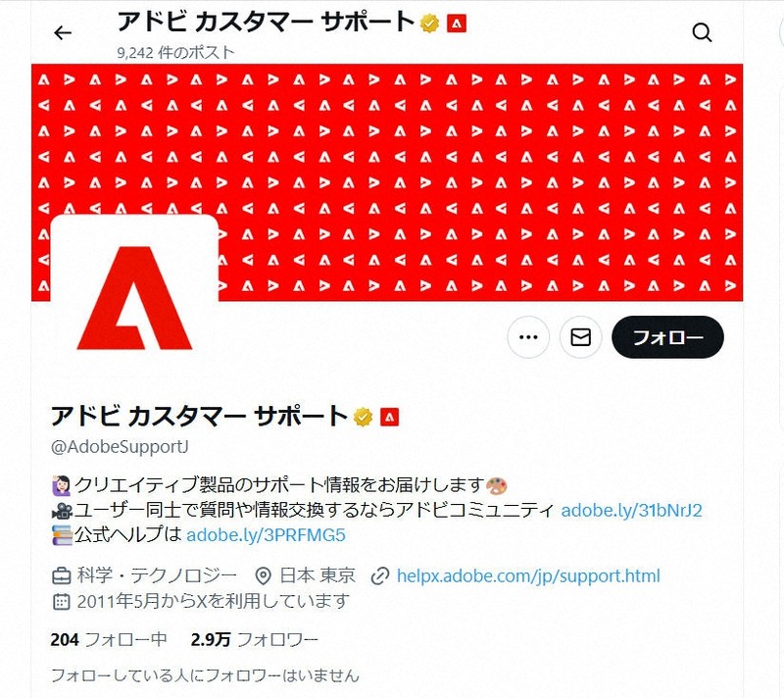
Task: Click the gold verified badge in the header
Action: point(429,24)
